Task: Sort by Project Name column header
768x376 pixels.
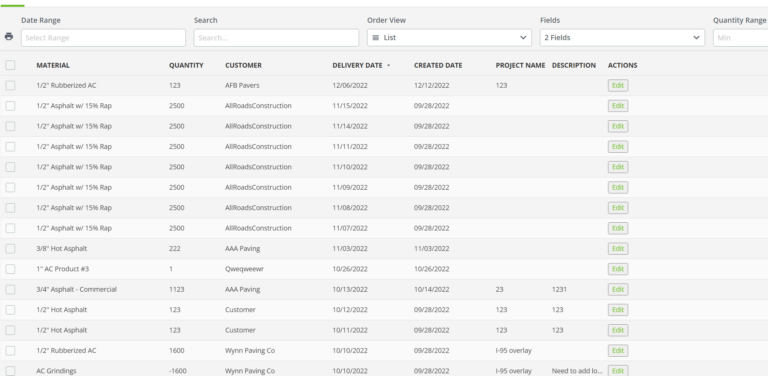Action: (520, 65)
